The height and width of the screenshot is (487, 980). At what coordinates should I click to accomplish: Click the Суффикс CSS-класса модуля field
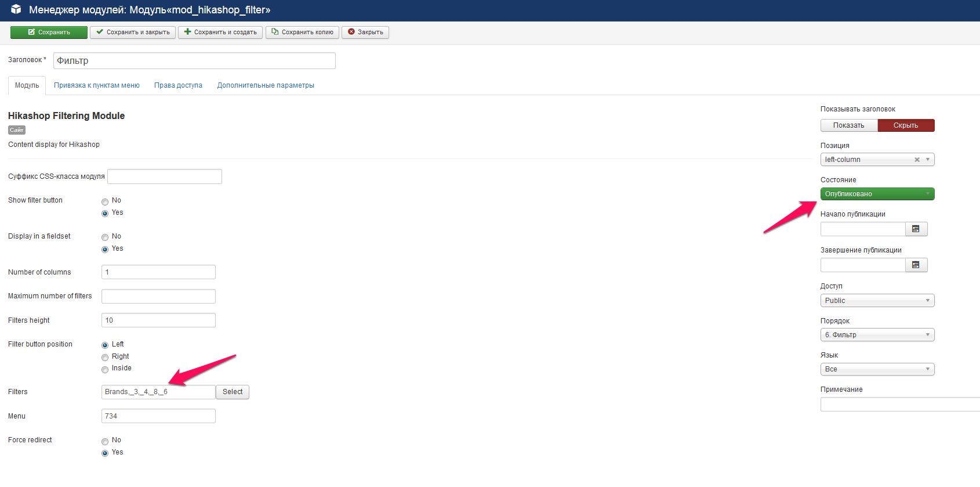(165, 176)
